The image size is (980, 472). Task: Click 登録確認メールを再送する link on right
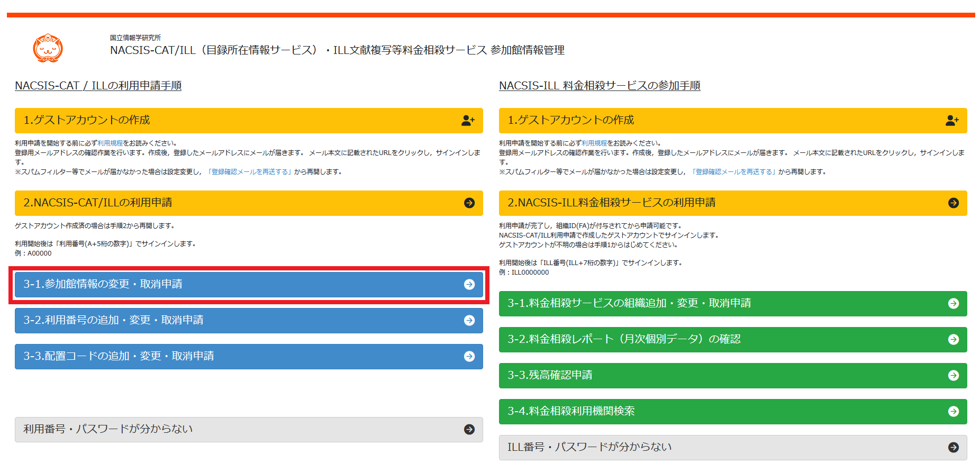point(734,172)
